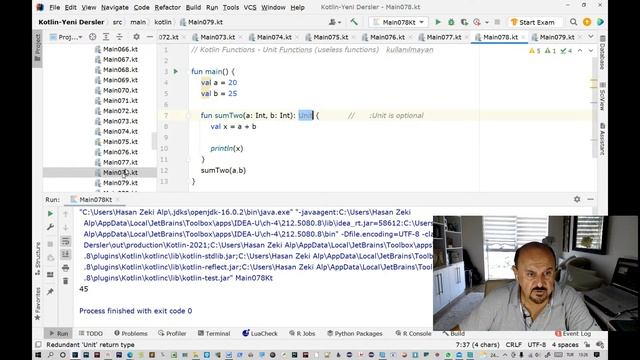Image resolution: width=640 pixels, height=360 pixels.
Task: Click Main078Kt tab in Run panel
Action: (x=96, y=200)
